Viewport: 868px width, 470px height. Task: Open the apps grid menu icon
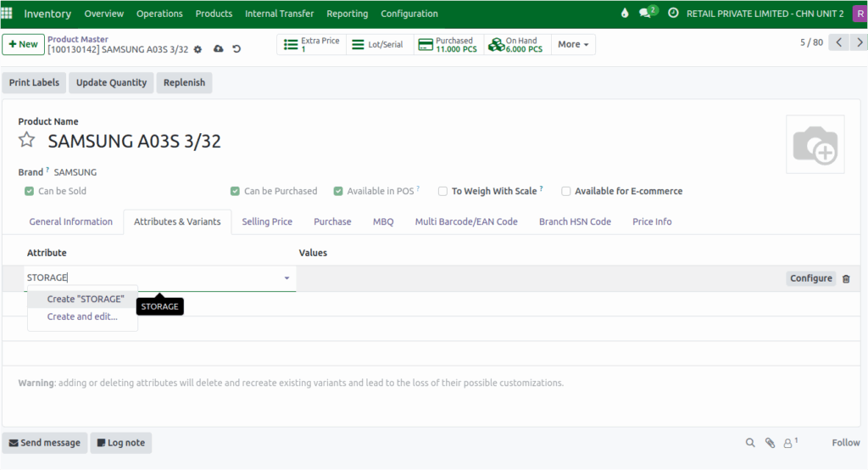[x=7, y=13]
